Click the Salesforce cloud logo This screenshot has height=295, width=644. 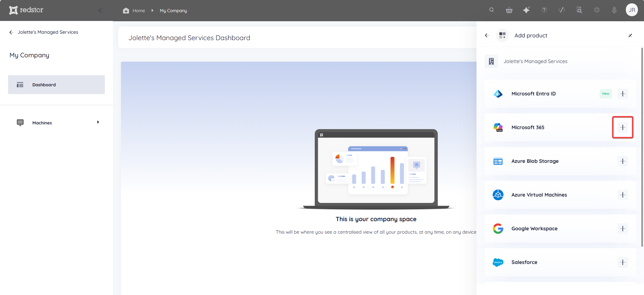click(x=498, y=262)
